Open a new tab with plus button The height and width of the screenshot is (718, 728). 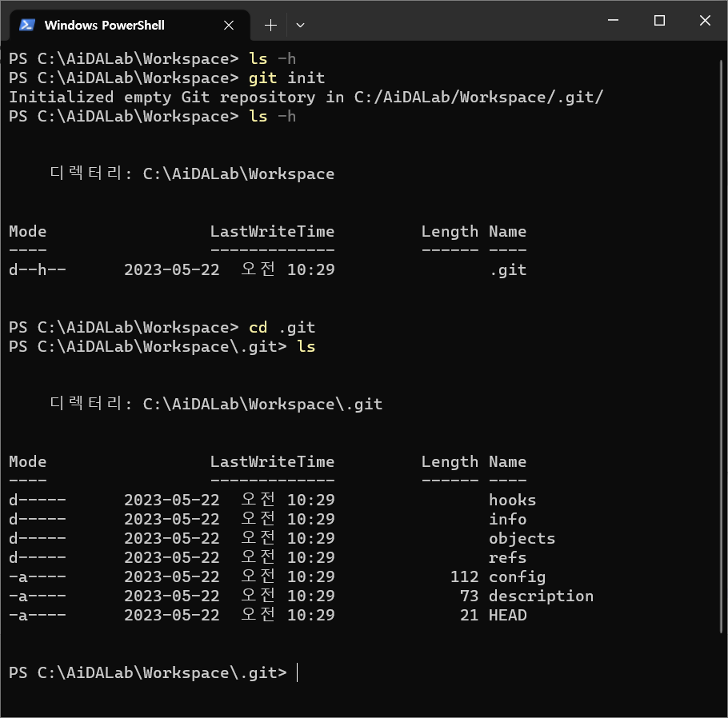(x=270, y=25)
